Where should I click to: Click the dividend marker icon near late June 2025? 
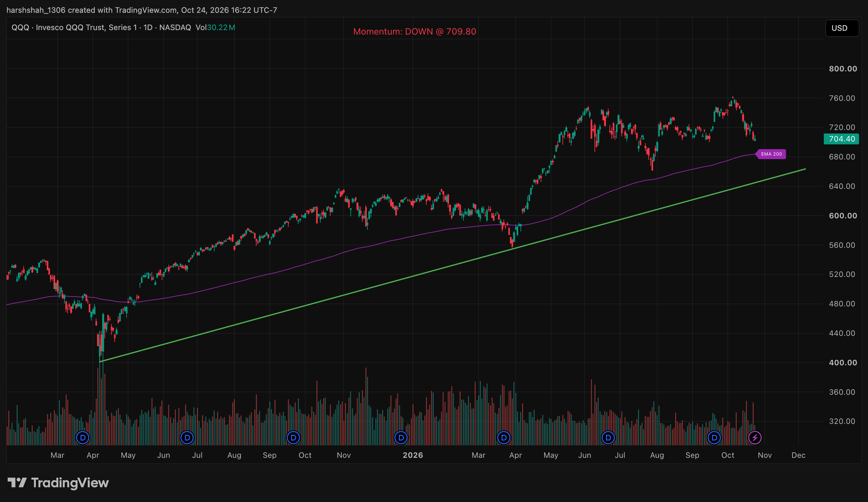click(x=187, y=438)
